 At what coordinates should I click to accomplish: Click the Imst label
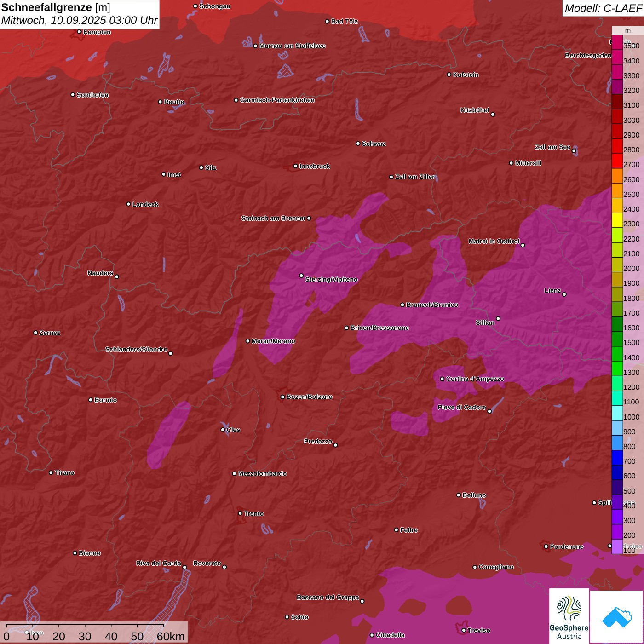coord(174,174)
